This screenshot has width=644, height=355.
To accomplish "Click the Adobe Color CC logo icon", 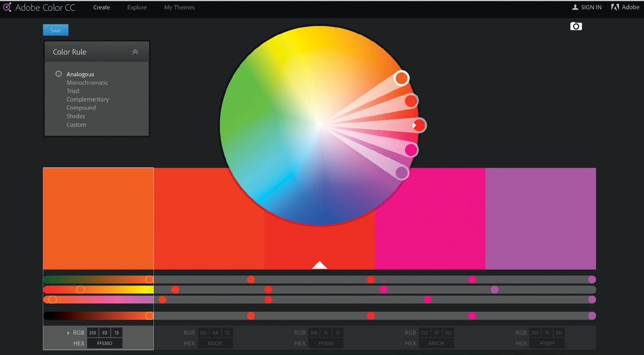I will (x=7, y=7).
